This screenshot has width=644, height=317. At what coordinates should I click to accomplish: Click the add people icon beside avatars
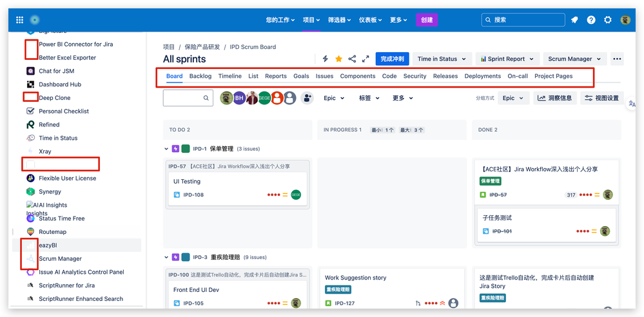[x=307, y=98]
